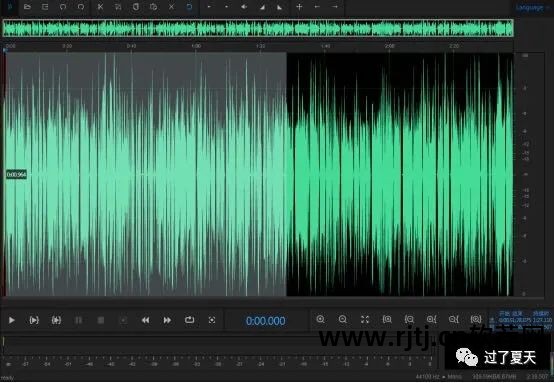Start playback with the play button
554x383 pixels.
point(12,320)
